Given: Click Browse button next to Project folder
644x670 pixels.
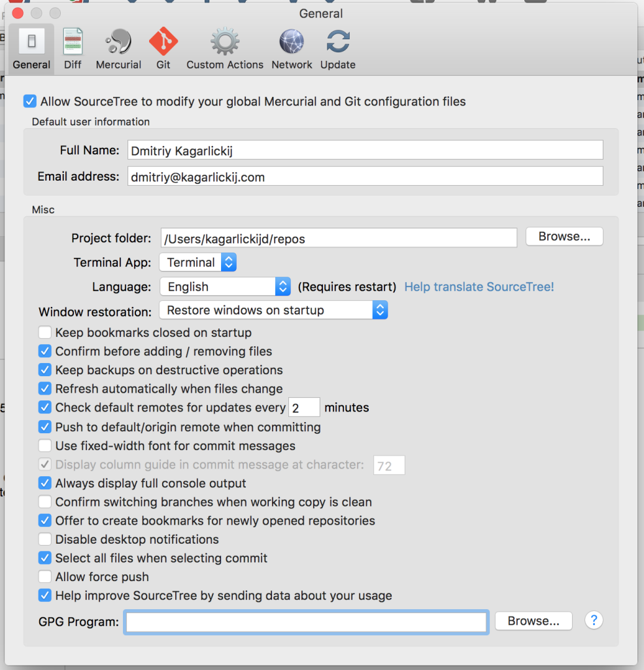Looking at the screenshot, I should click(564, 237).
